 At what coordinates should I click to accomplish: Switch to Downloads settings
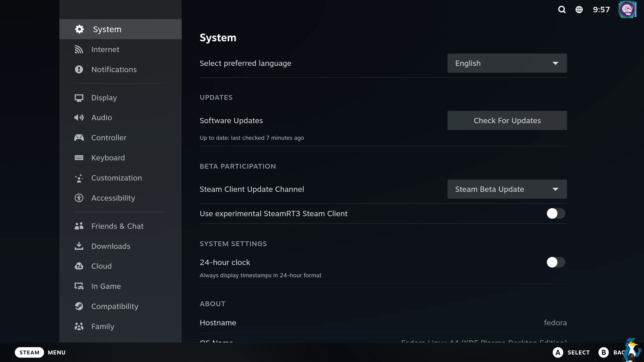coord(120,246)
